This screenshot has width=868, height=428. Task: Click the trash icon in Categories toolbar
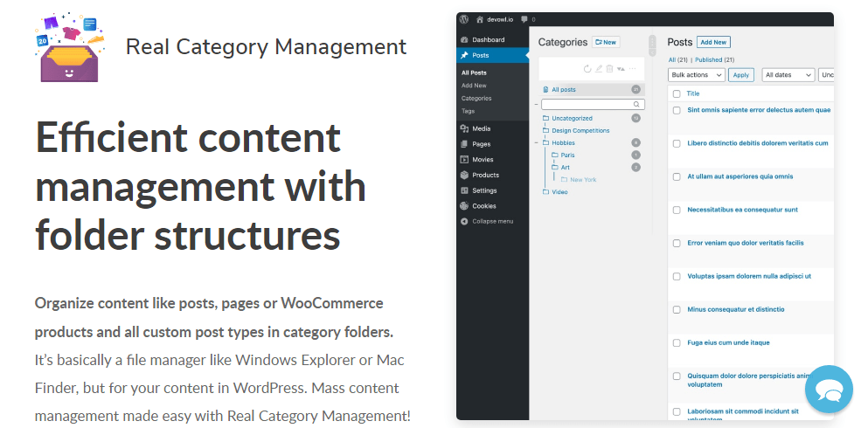click(x=609, y=69)
